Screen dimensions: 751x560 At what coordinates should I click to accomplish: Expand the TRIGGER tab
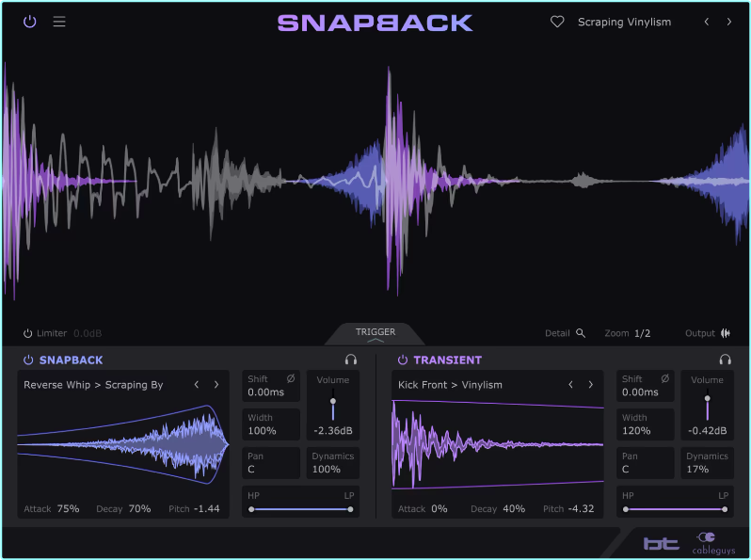point(375,334)
